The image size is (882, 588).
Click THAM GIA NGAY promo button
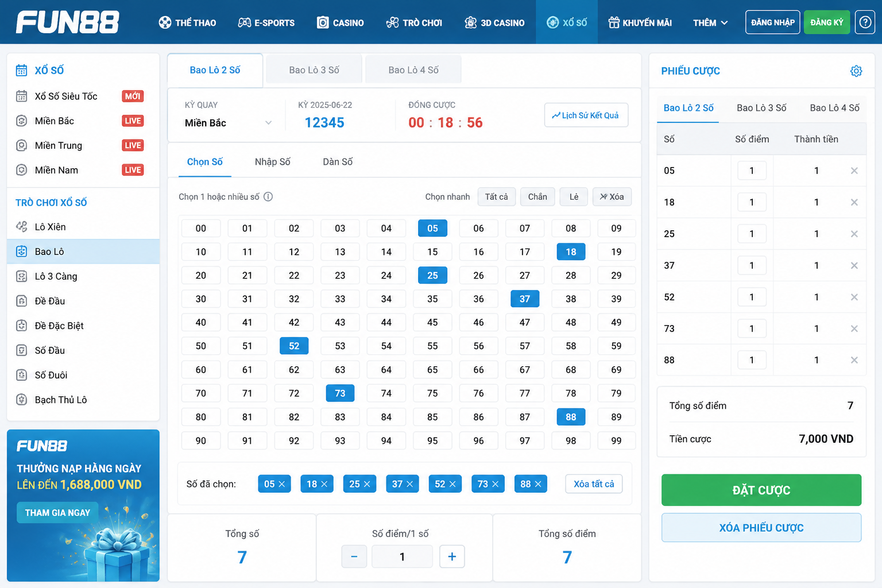(x=57, y=513)
